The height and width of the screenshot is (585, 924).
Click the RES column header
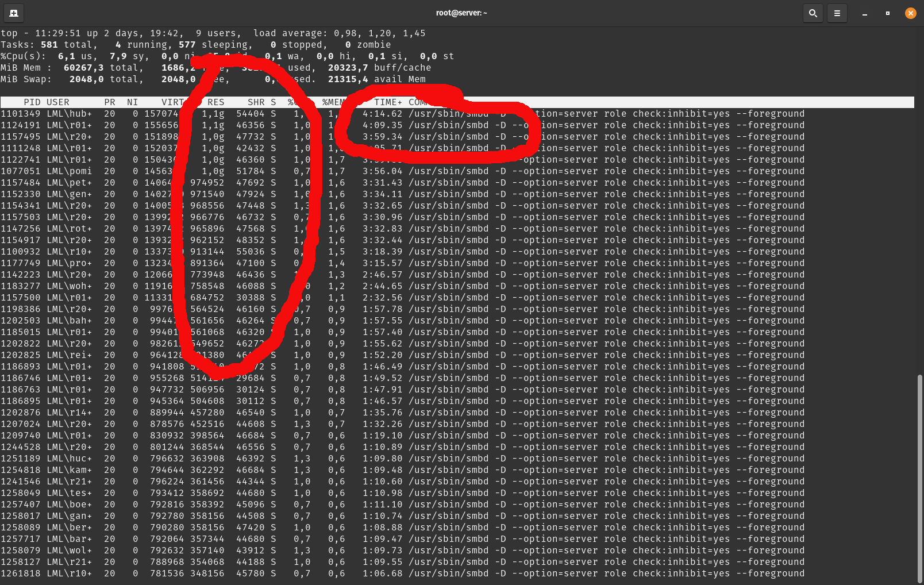215,102
